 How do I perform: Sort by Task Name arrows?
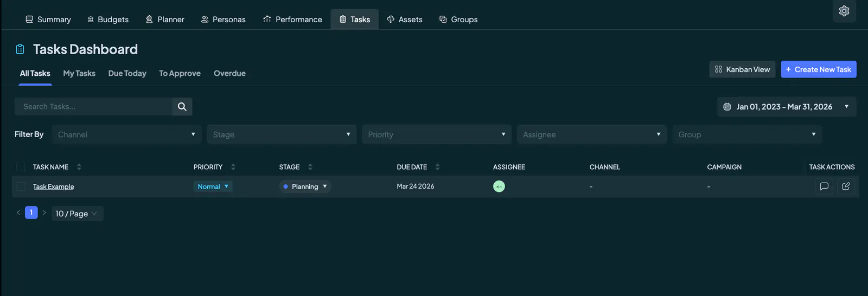[79, 167]
